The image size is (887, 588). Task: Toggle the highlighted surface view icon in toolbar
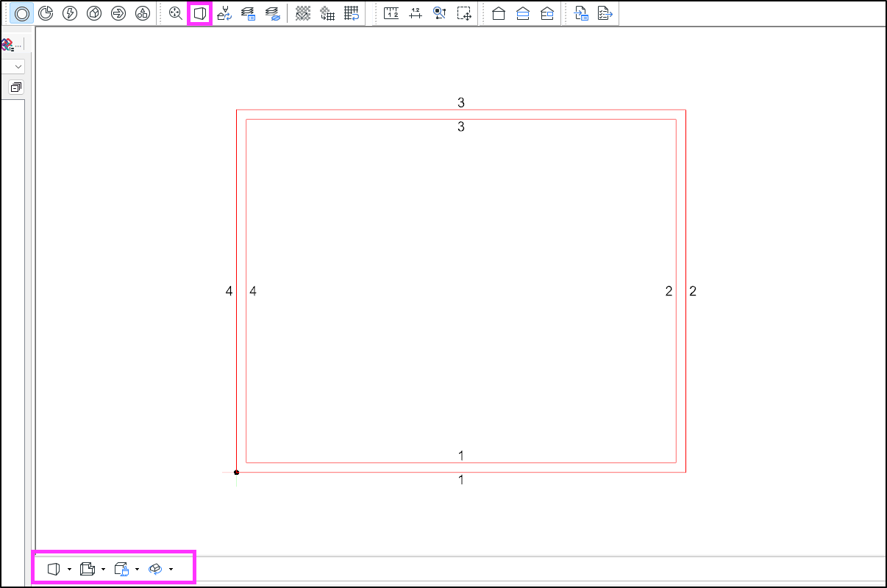tap(199, 13)
